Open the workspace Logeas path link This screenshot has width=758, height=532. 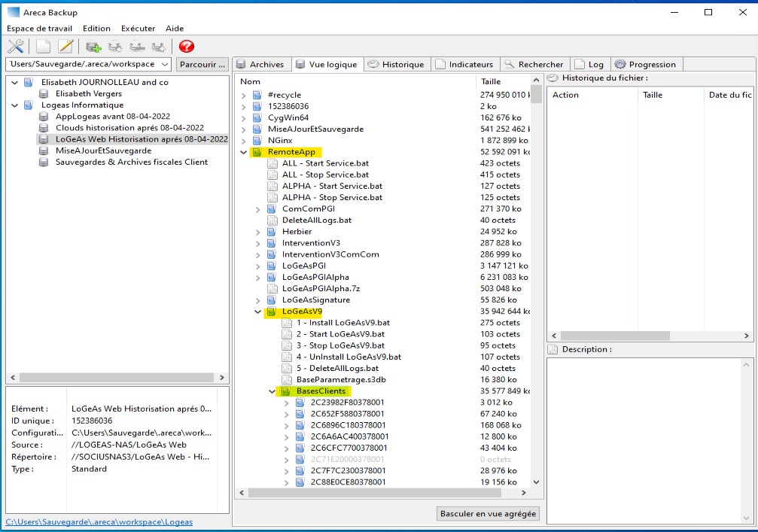99,521
